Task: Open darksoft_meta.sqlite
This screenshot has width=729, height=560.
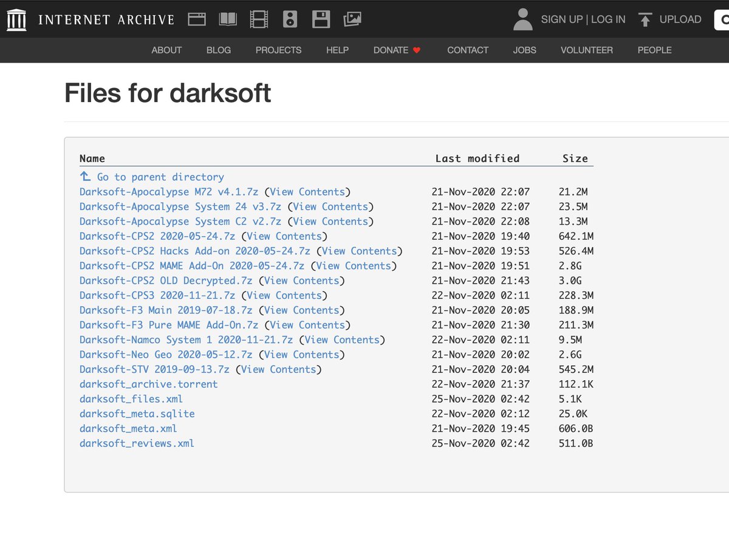Action: (x=137, y=414)
